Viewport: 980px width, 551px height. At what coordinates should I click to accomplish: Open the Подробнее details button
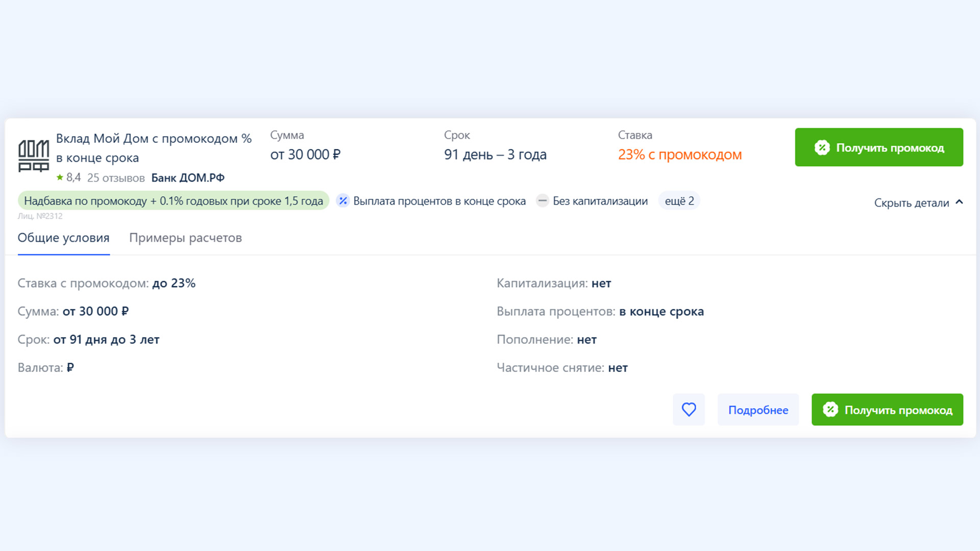(758, 410)
